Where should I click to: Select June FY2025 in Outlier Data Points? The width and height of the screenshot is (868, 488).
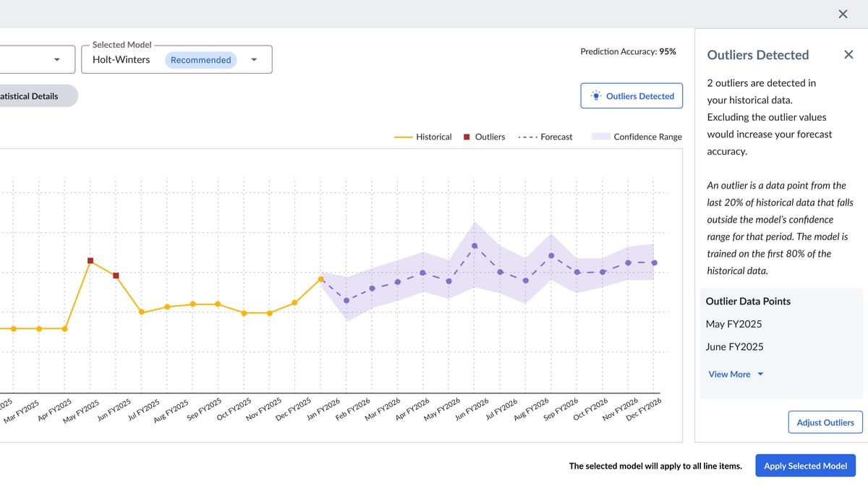pyautogui.click(x=734, y=347)
